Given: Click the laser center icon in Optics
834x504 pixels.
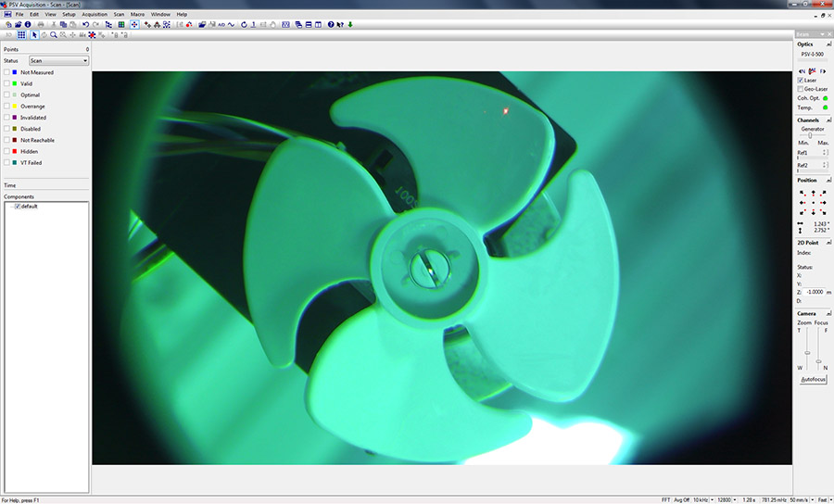Looking at the screenshot, I should (812, 70).
